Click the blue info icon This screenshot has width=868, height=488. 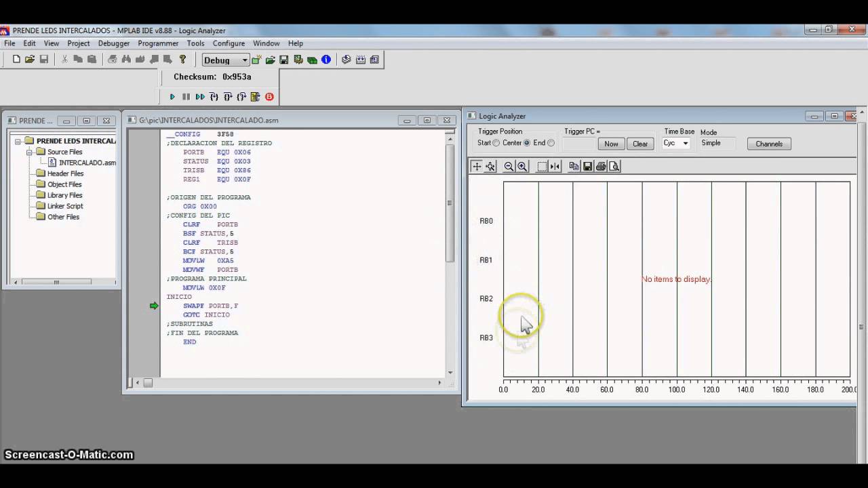pyautogui.click(x=326, y=60)
